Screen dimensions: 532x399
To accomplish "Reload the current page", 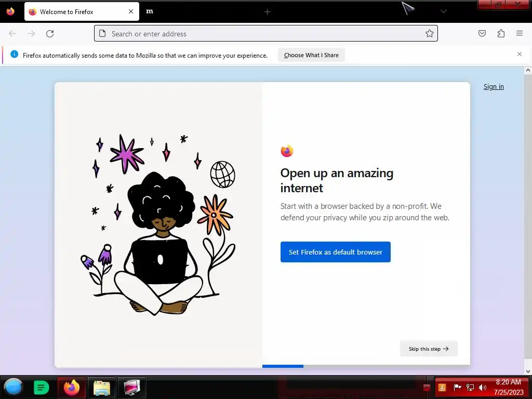I will tap(50, 34).
